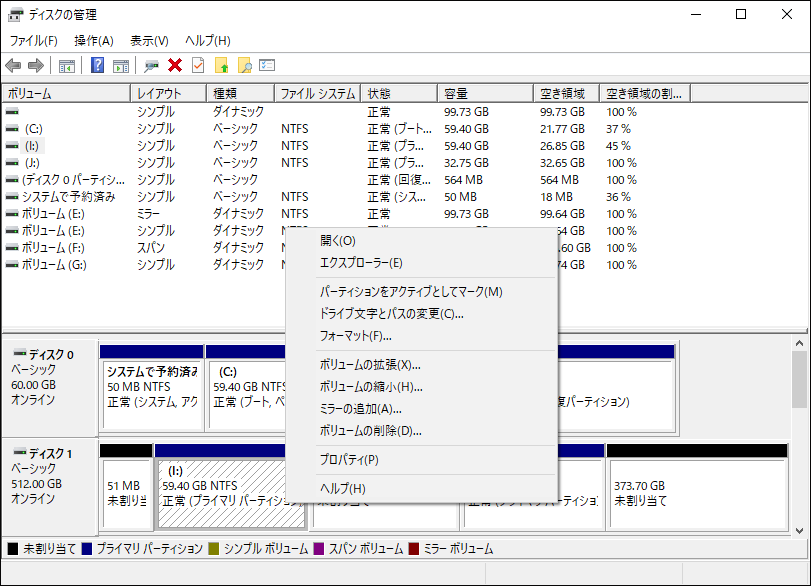Select ボリュームの拡張(X)...

(422, 365)
